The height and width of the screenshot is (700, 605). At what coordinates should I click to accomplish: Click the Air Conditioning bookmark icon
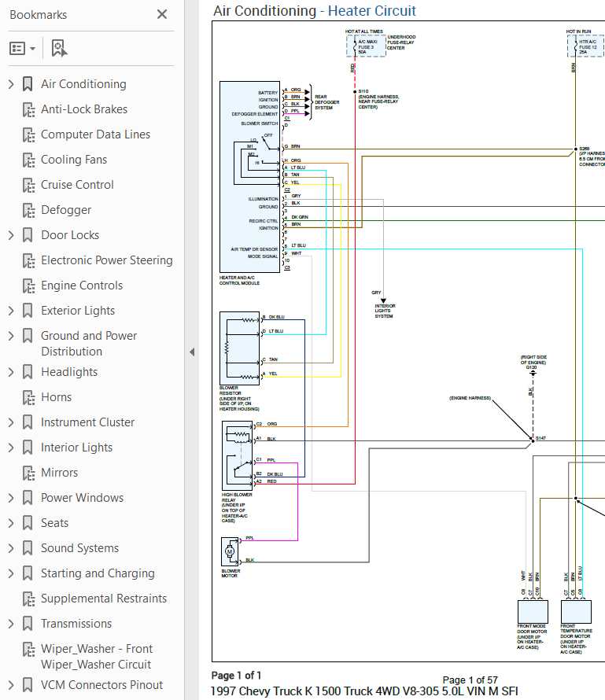[28, 84]
